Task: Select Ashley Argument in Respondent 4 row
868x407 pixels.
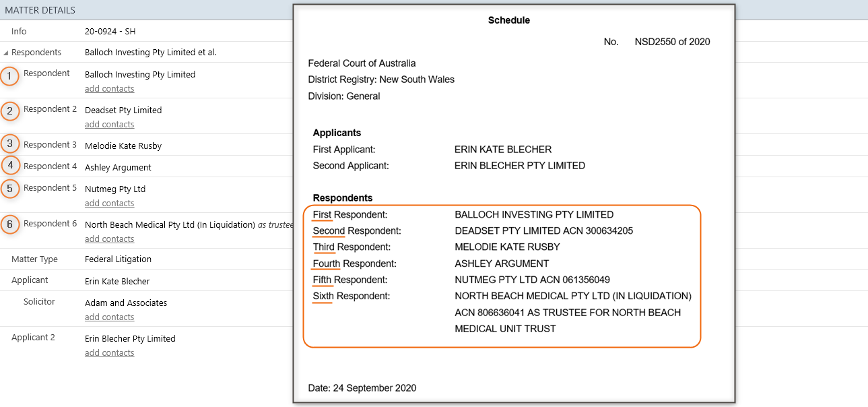Action: point(118,168)
